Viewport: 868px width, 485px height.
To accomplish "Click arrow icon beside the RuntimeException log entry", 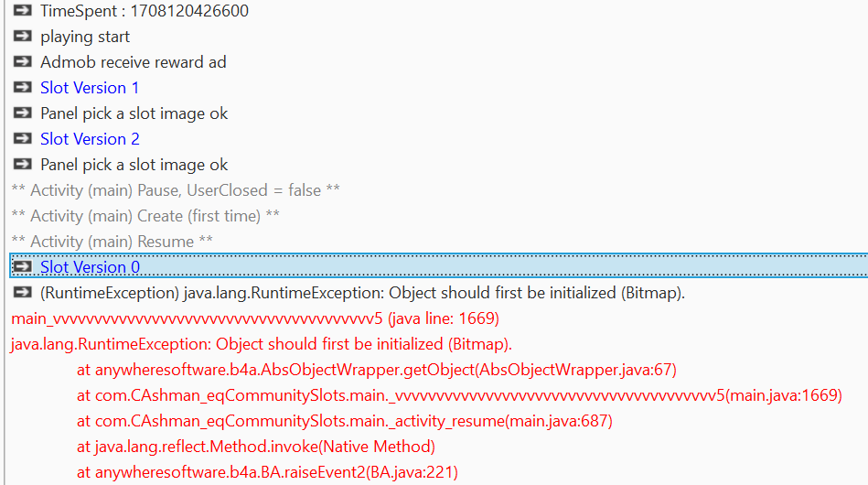I will [x=23, y=293].
